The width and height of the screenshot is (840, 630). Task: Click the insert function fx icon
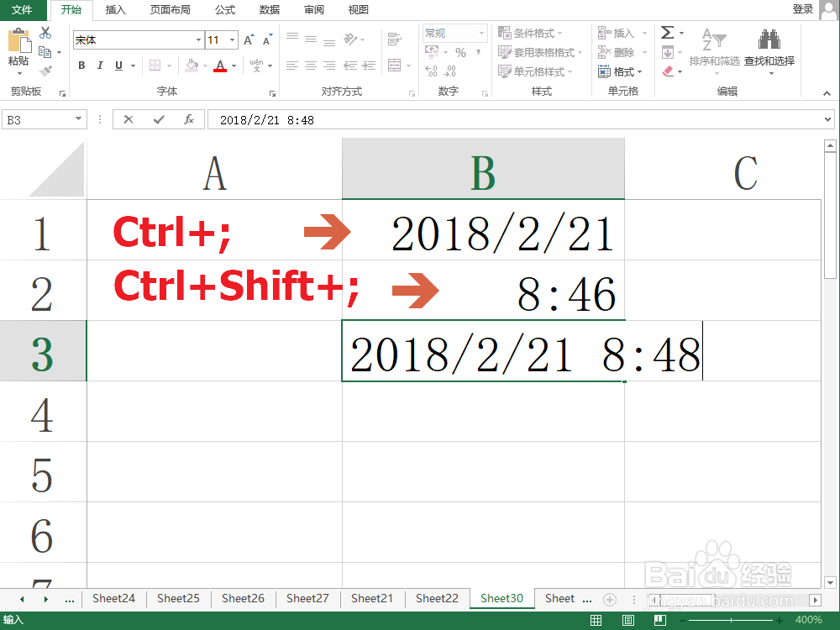(188, 119)
